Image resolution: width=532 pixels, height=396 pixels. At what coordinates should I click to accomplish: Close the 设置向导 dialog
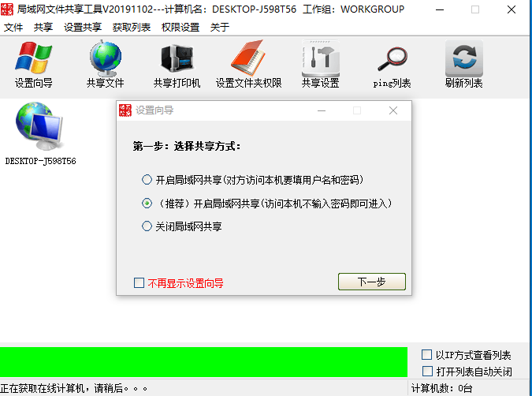tap(393, 110)
